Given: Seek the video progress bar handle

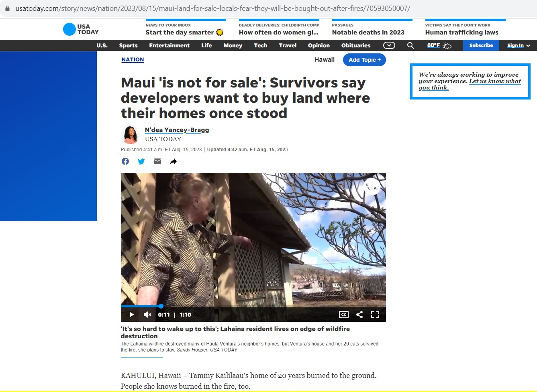Looking at the screenshot, I should coord(161,306).
